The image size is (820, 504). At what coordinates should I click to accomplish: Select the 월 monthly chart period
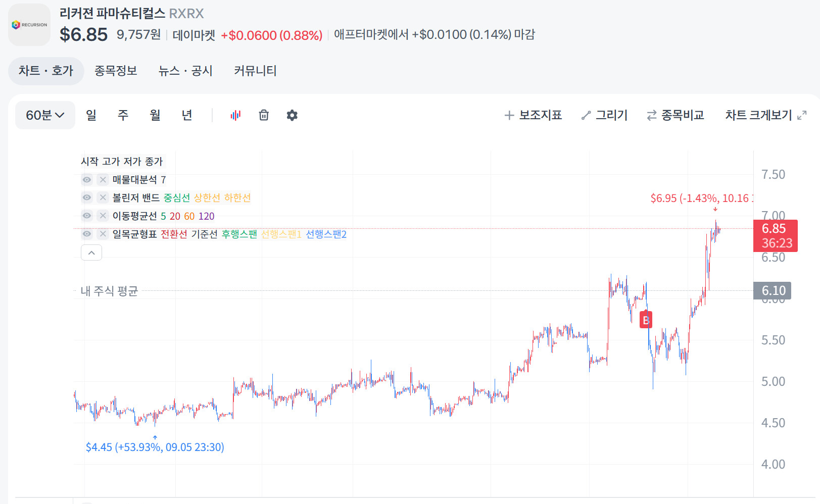pos(155,115)
